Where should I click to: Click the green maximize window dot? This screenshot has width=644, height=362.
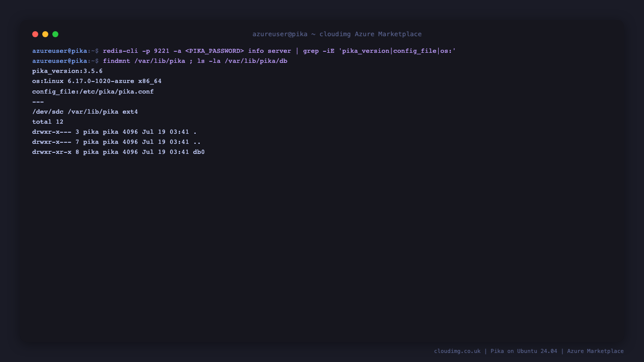coord(55,34)
